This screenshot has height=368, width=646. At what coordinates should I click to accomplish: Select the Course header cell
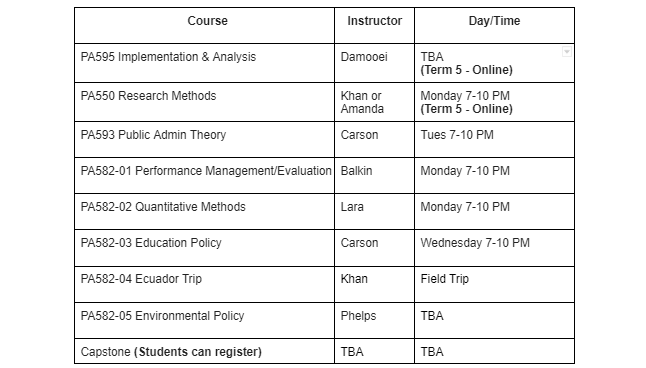(x=204, y=26)
